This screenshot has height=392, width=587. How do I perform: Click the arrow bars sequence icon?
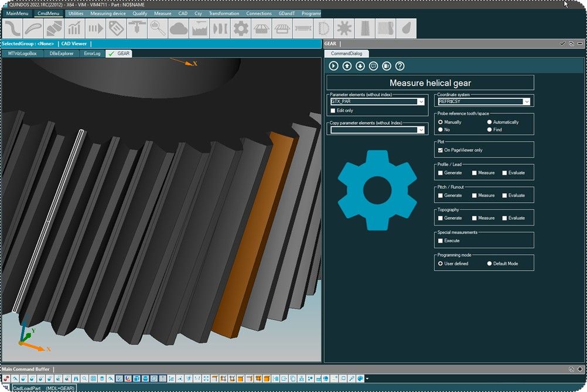pyautogui.click(x=95, y=29)
